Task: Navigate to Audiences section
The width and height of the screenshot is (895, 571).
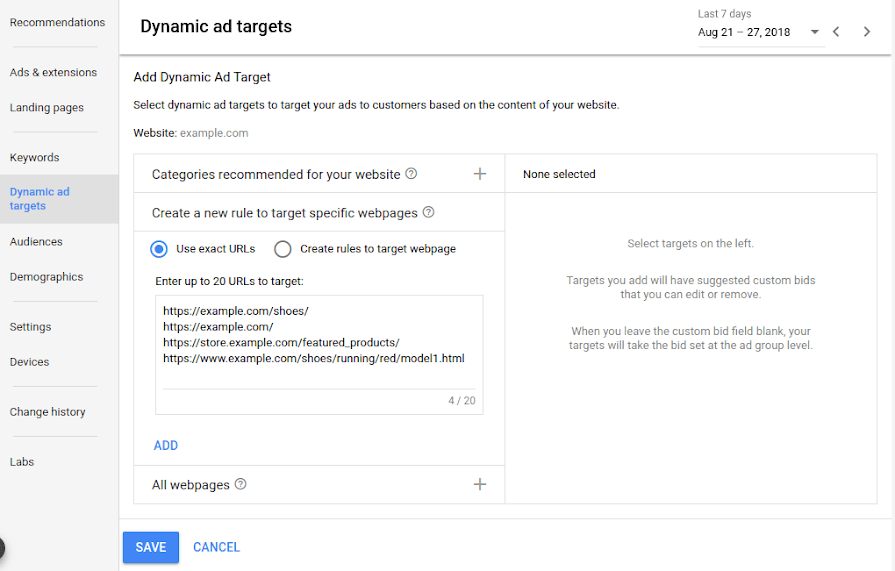Action: [36, 241]
